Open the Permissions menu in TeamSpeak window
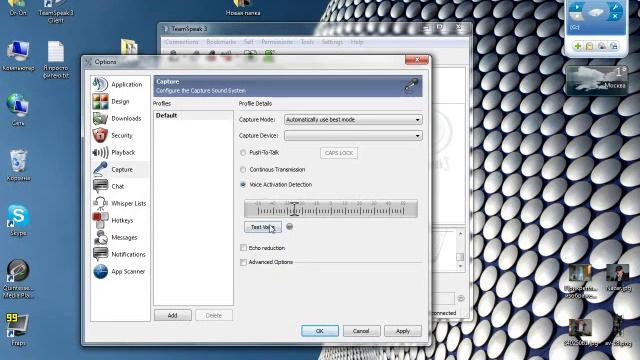Screen dimensions: 640x360 (x=277, y=42)
